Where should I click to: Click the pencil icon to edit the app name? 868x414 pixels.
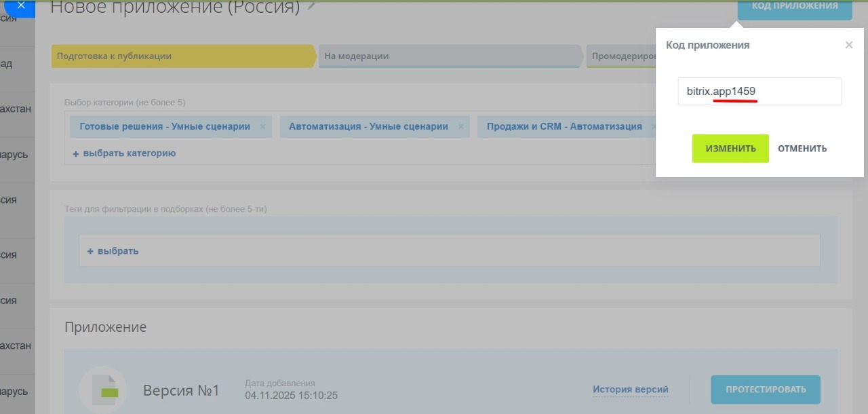(311, 5)
